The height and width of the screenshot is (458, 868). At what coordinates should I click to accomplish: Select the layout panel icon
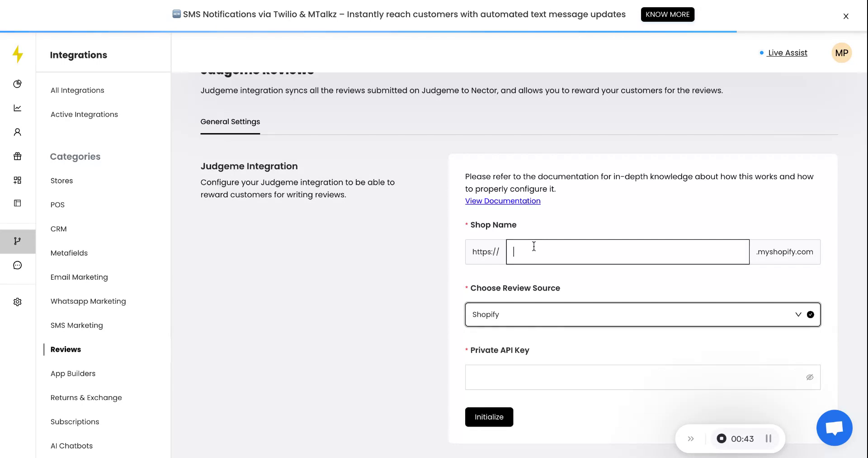[17, 203]
